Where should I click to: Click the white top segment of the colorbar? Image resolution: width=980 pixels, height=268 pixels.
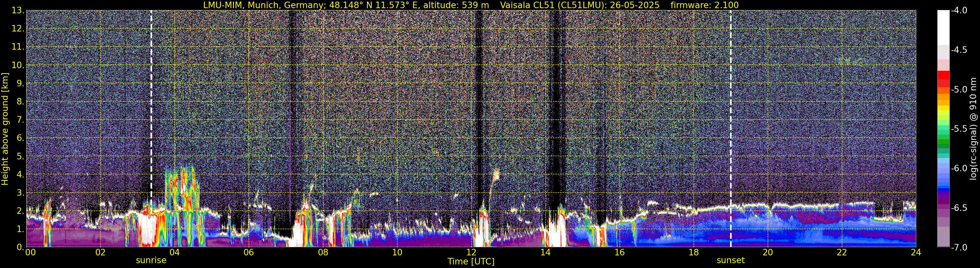pos(943,27)
